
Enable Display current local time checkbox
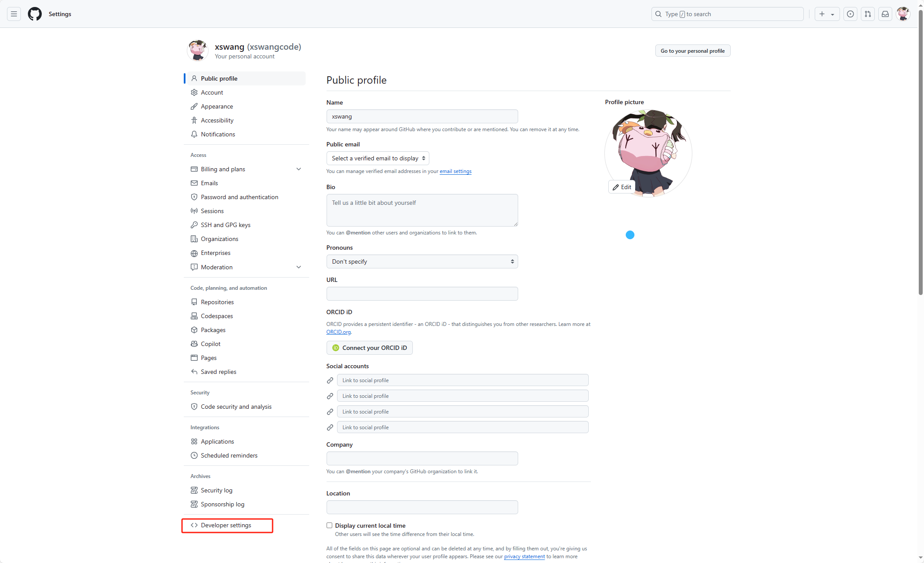pos(330,526)
